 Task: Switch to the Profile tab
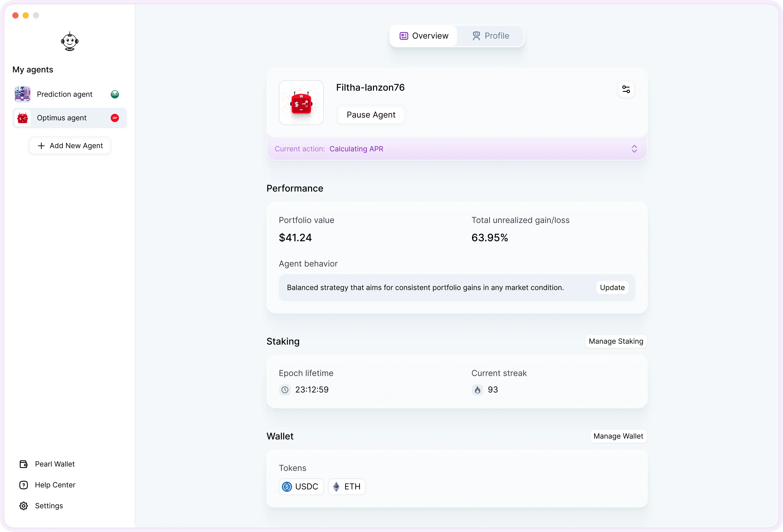tap(490, 35)
